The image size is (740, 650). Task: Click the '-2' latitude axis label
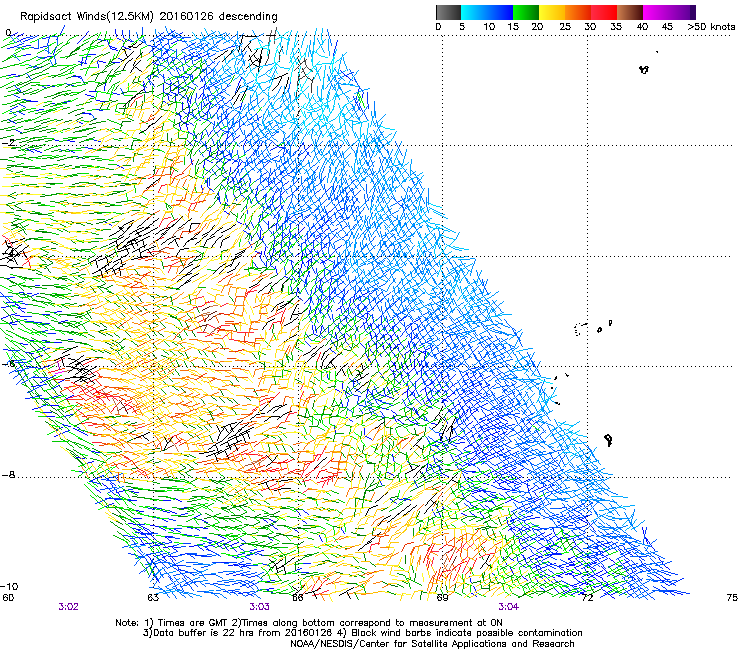coord(9,142)
